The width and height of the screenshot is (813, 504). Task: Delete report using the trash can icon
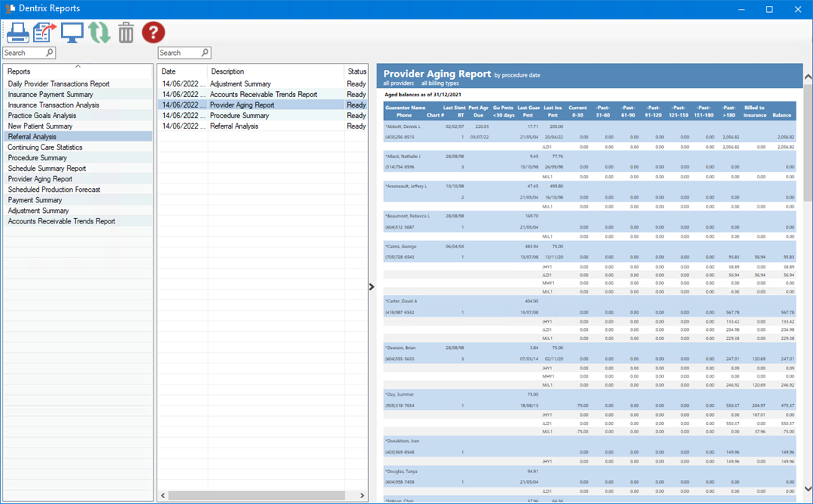[126, 32]
